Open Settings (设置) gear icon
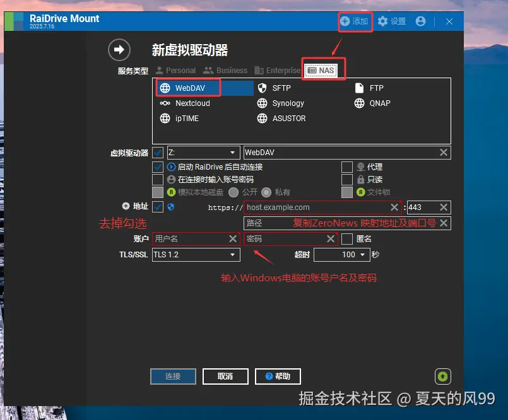Screen dimensions: 508x420 click(382, 21)
